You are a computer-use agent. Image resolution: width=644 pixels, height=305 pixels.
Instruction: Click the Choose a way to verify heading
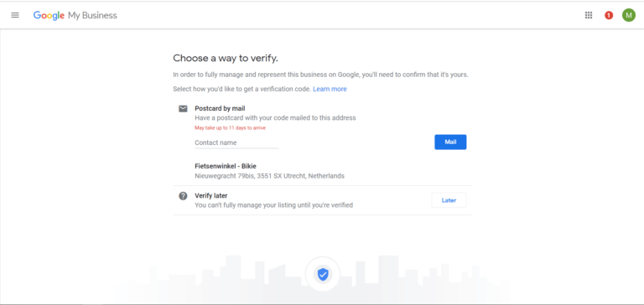[x=226, y=59]
